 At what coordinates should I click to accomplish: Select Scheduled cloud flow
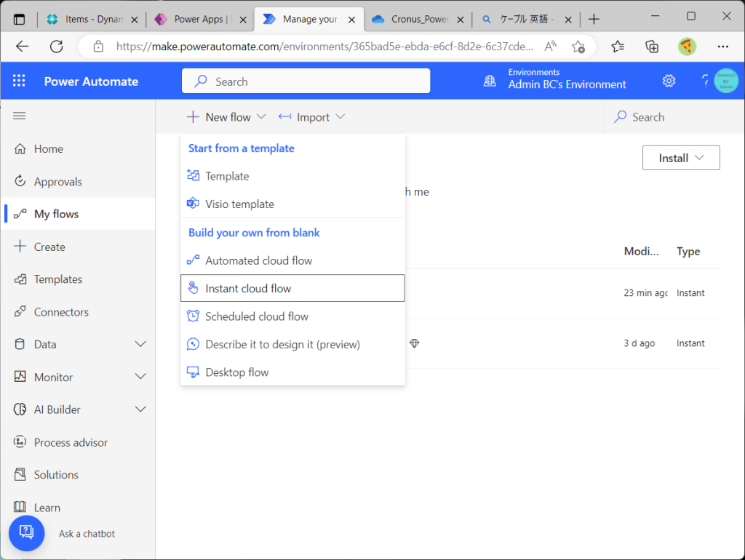click(292, 316)
